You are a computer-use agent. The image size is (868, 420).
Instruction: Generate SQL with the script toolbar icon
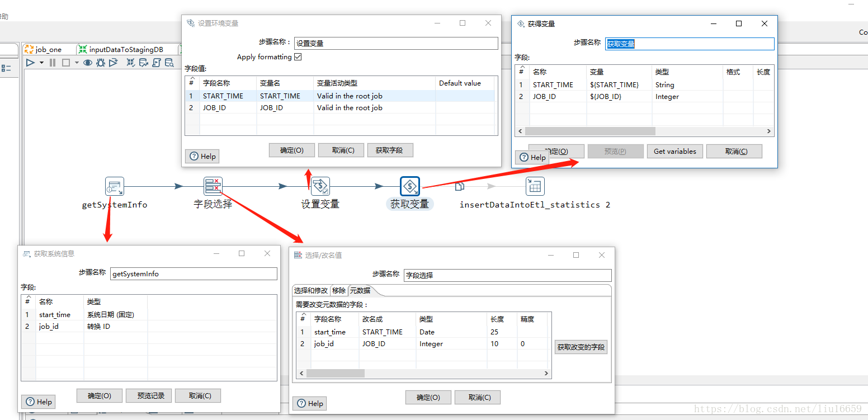click(156, 63)
